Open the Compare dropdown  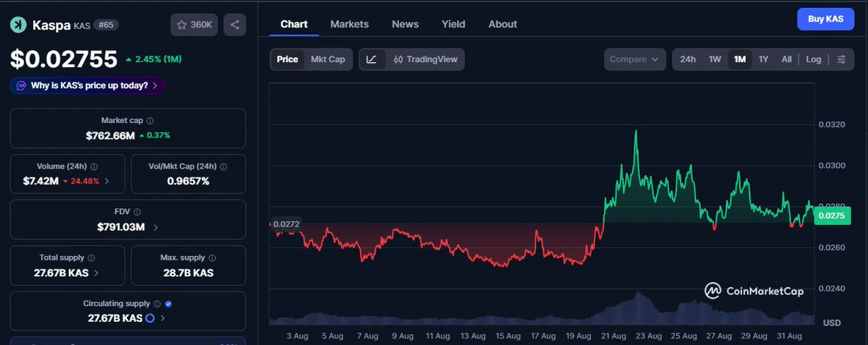click(635, 59)
